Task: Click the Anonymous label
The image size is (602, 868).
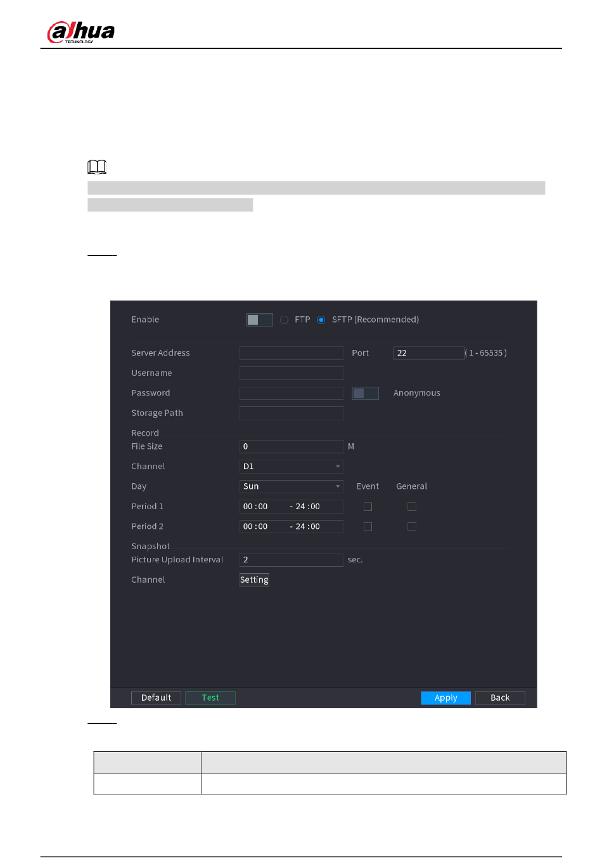Action: 417,393
